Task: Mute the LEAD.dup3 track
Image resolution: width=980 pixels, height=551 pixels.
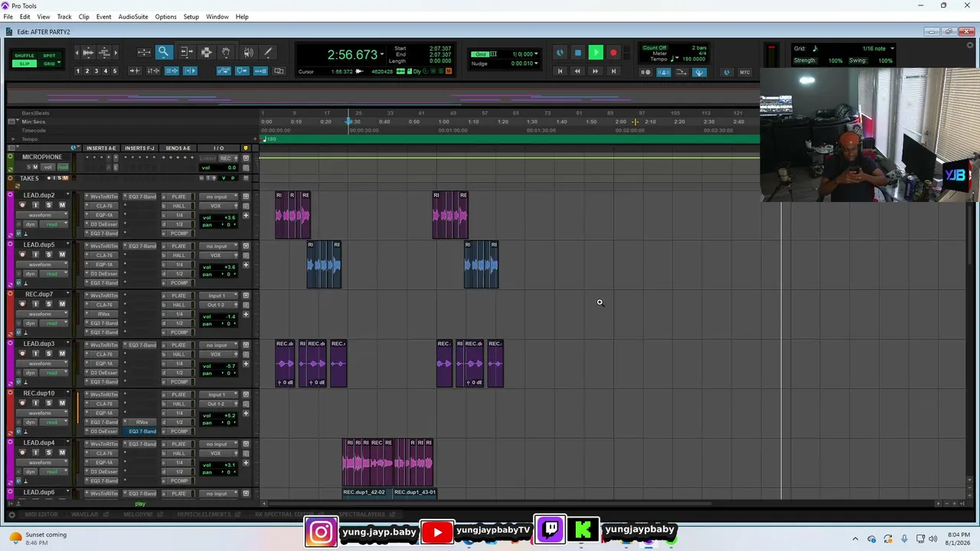Action: pyautogui.click(x=62, y=354)
